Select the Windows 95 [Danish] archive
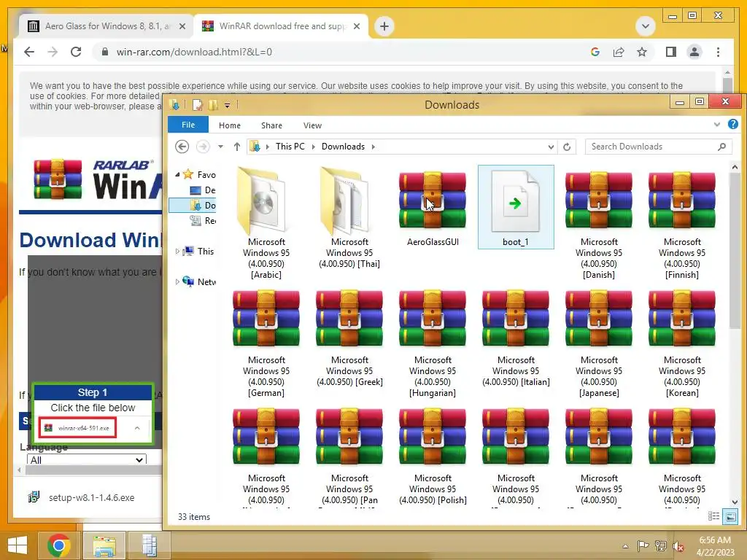The width and height of the screenshot is (747, 560). pos(599,223)
